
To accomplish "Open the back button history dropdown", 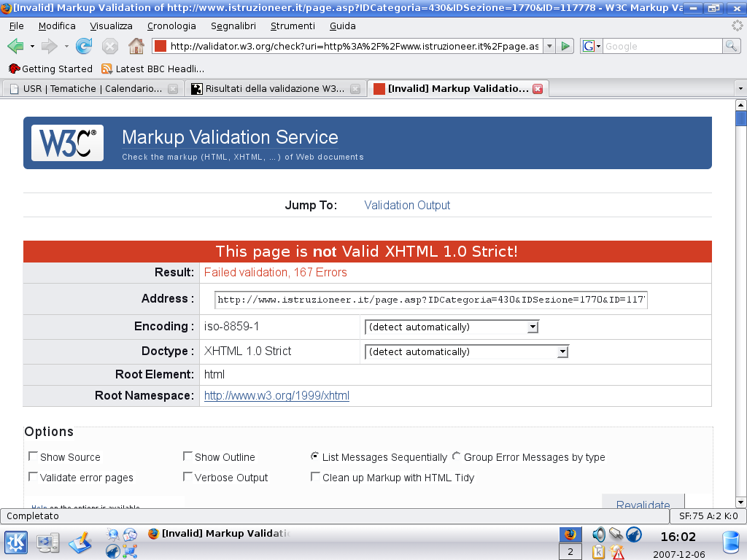I will point(32,46).
